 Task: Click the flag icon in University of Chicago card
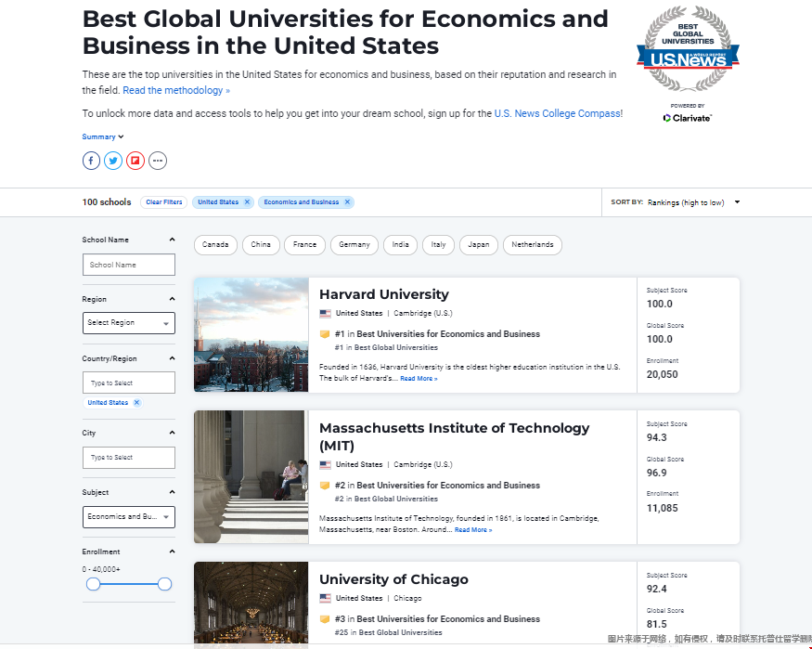(325, 598)
